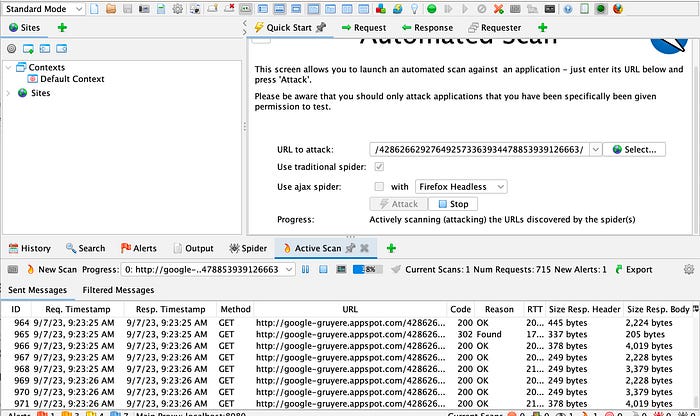Viewport: 700px width, 416px height.
Task: Click the Check for Updates icon
Action: (397, 8)
